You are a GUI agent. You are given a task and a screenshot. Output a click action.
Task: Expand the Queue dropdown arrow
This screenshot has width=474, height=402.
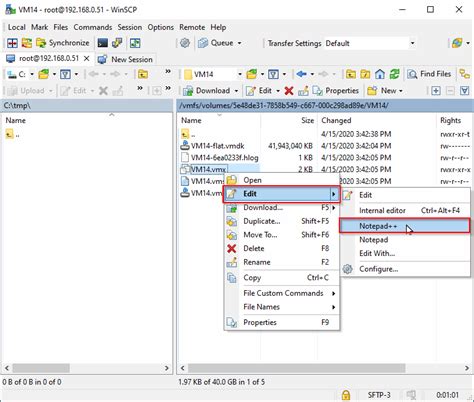239,43
